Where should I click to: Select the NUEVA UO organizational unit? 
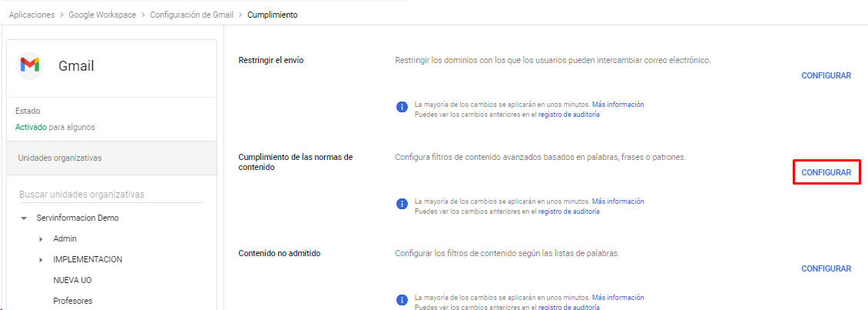(72, 280)
